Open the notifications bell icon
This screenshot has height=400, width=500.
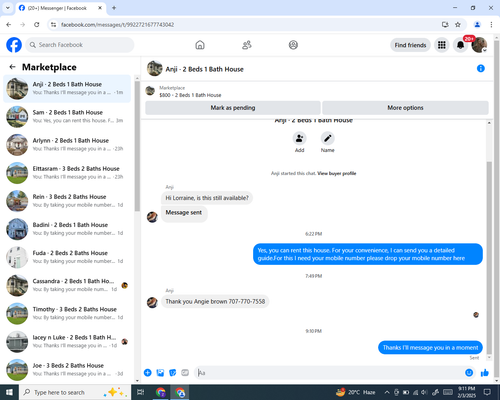coord(460,45)
